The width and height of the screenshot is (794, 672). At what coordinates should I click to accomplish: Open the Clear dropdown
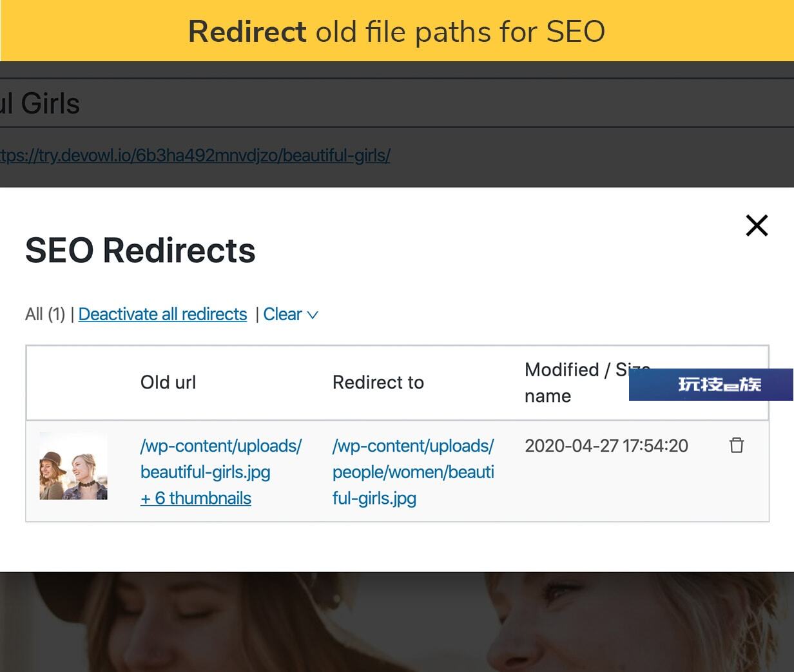pos(291,314)
